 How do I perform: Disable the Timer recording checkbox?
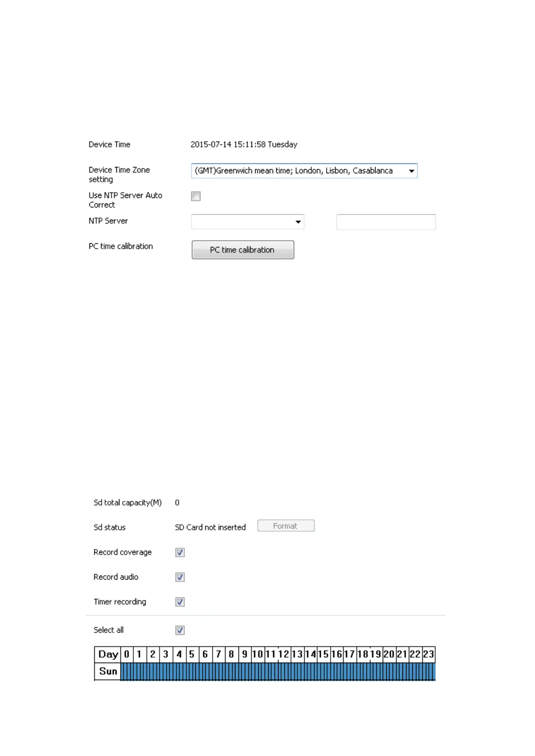point(180,602)
